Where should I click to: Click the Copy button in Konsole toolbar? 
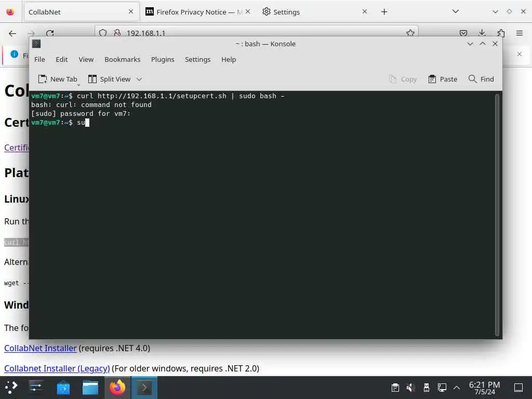(x=403, y=79)
